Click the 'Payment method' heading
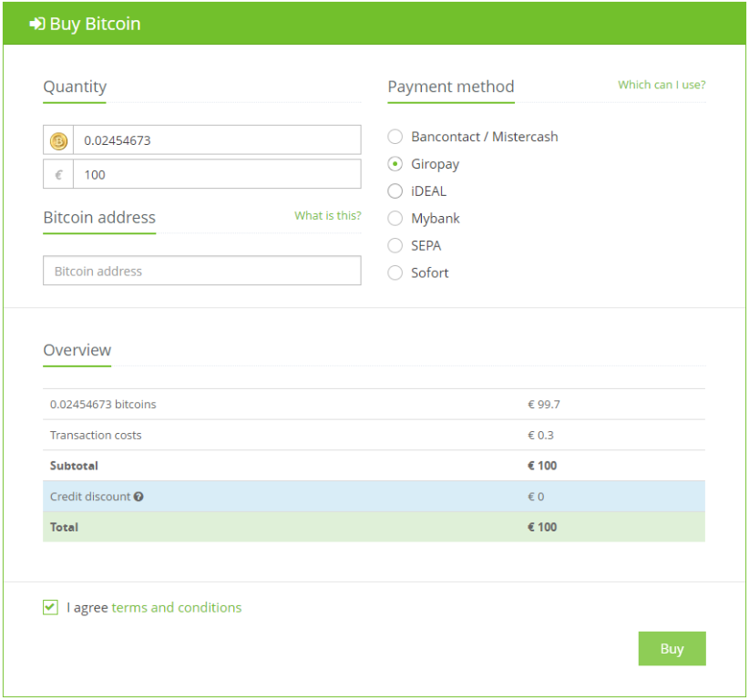The image size is (749, 700). 451,87
